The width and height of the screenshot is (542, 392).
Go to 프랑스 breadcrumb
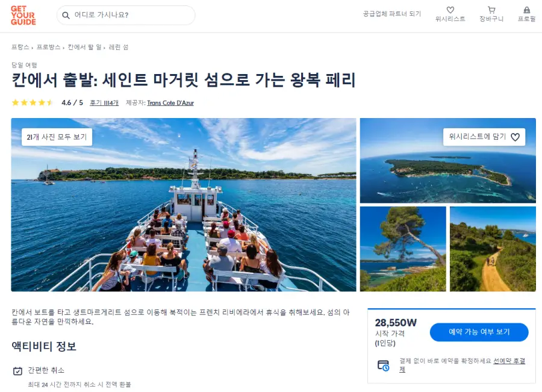tap(20, 47)
